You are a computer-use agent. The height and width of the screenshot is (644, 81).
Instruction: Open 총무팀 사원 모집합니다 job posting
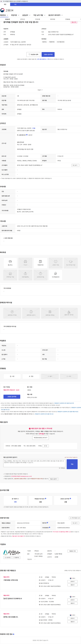[11, 617]
